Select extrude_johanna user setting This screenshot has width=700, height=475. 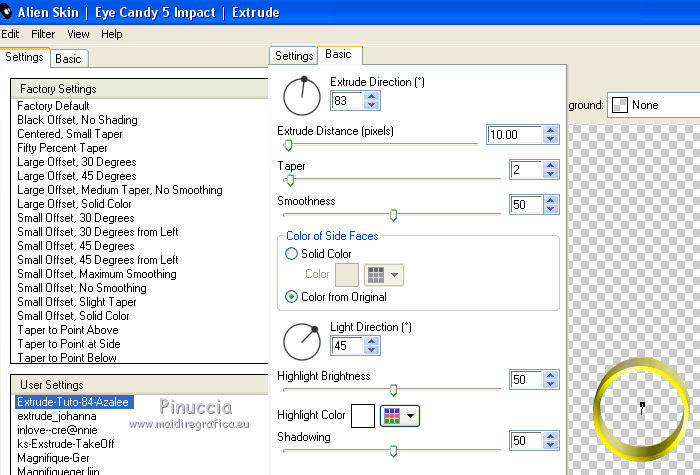[x=57, y=416]
